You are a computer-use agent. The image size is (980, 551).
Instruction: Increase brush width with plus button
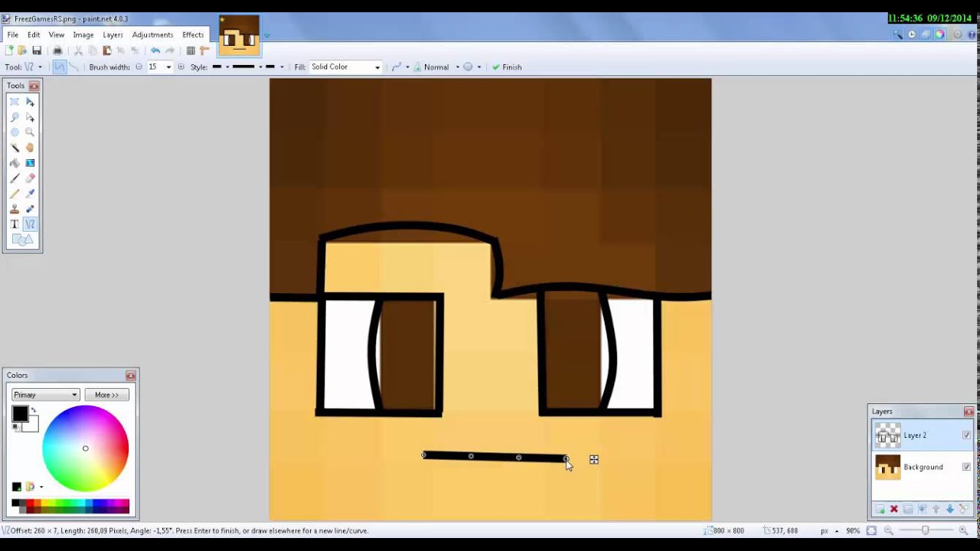pyautogui.click(x=181, y=67)
